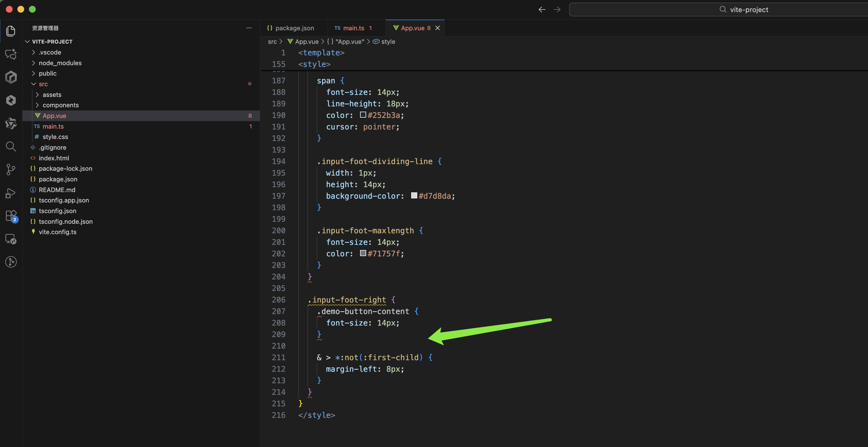The image size is (868, 447).
Task: Open the Remote Explorer view
Action: [11, 239]
